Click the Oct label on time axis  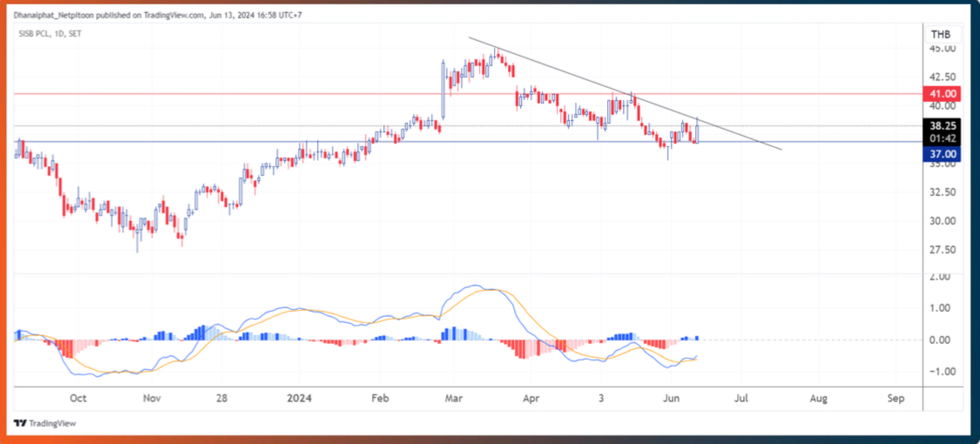click(x=78, y=399)
